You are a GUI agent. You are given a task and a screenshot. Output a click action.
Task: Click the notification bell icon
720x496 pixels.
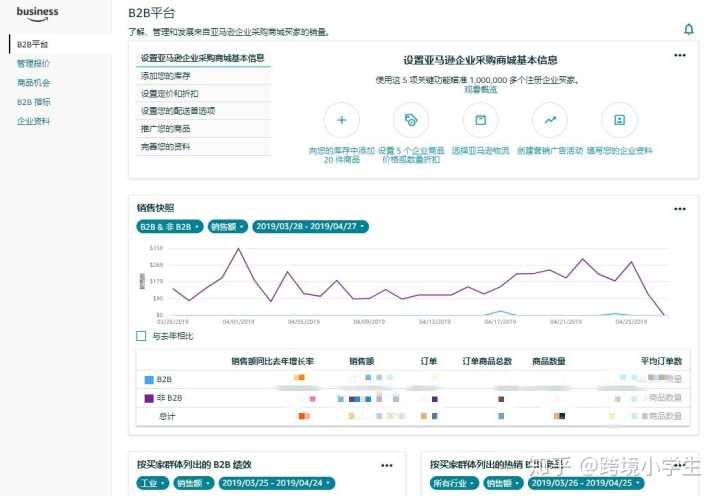(688, 30)
